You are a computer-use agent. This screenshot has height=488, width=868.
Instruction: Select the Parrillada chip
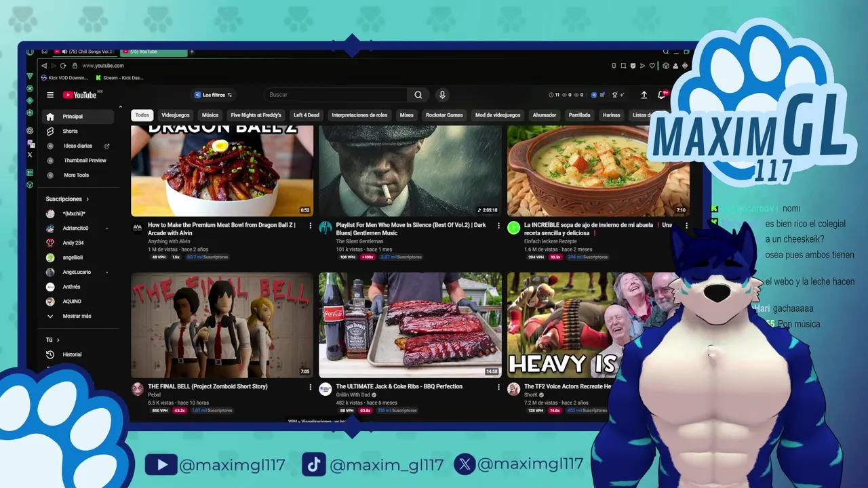point(579,115)
